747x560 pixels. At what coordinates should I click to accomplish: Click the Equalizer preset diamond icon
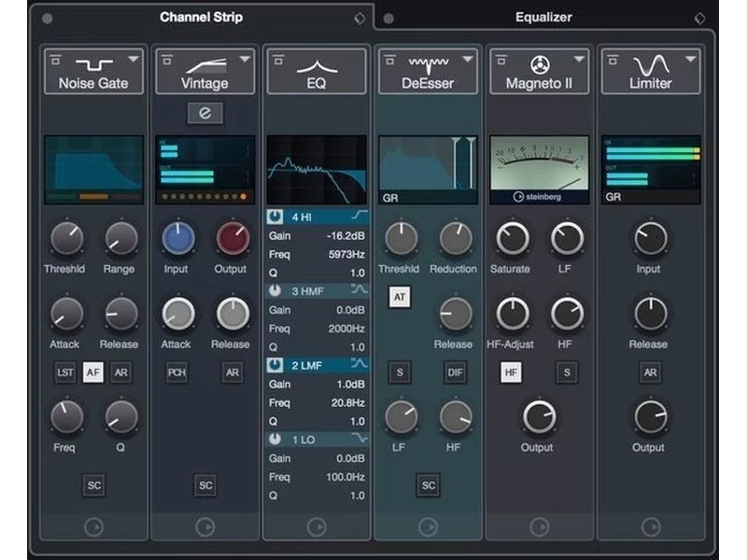(x=699, y=19)
